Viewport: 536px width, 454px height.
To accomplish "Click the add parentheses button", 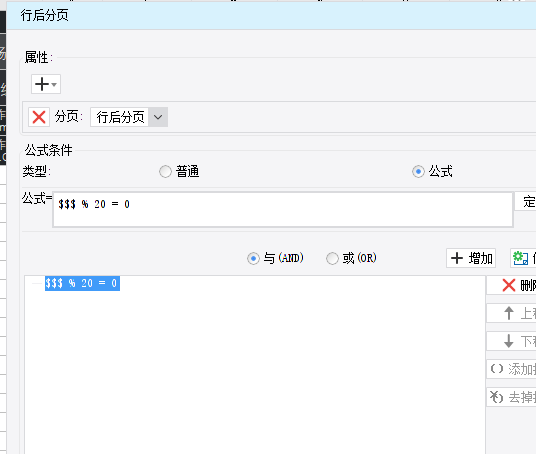I will click(x=511, y=369).
